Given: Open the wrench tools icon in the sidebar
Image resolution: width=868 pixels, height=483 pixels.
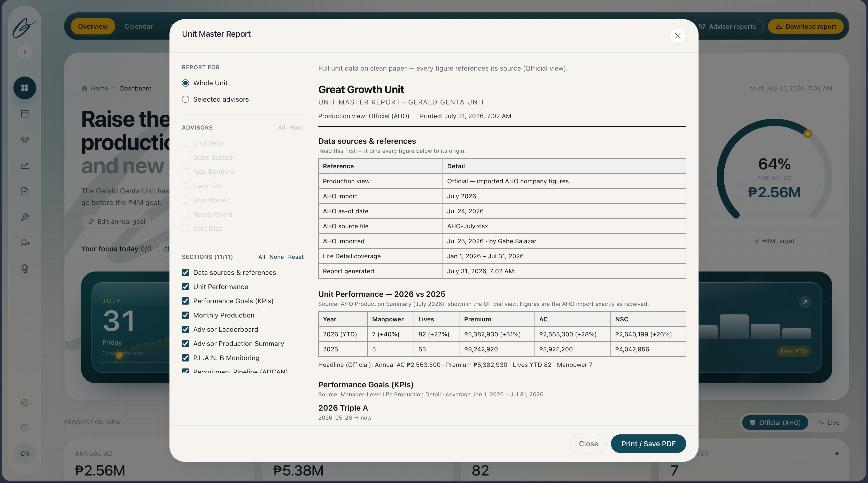Looking at the screenshot, I should 25,217.
